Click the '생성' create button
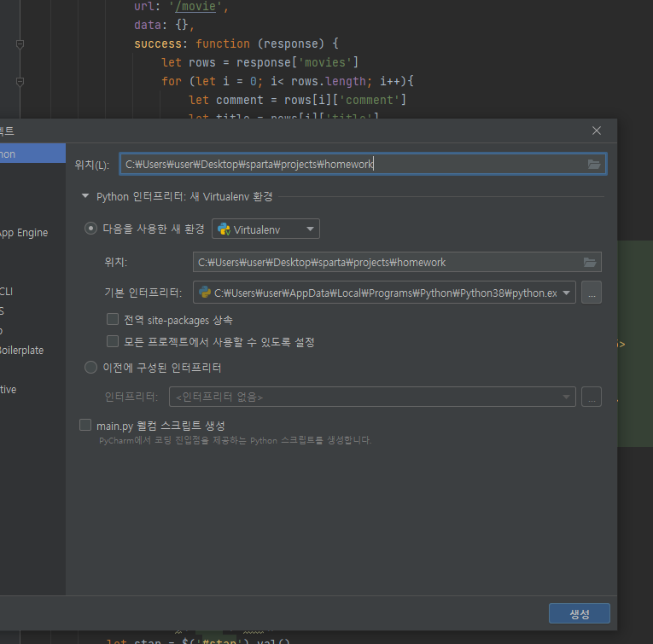Screen dimensions: 653x644 point(580,613)
